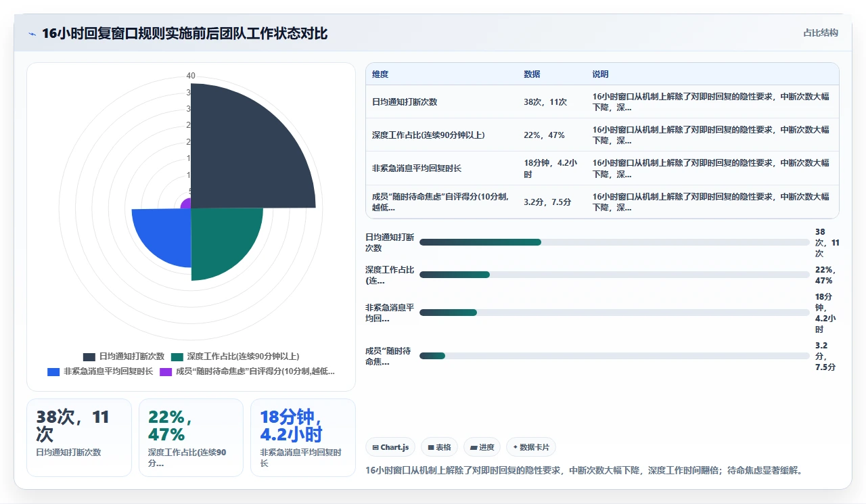This screenshot has width=866, height=504.
Task: Click the 表格 tag
Action: [439, 447]
